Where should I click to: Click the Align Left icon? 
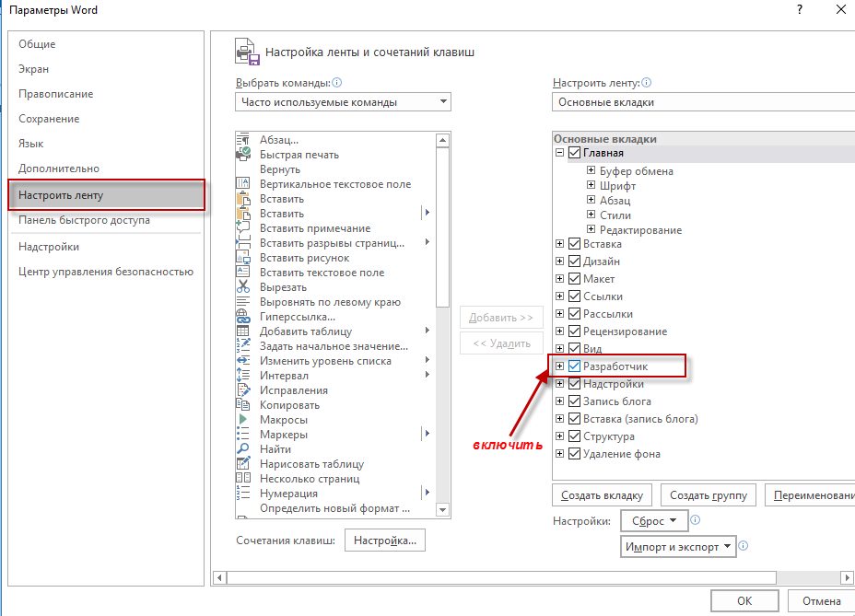[x=242, y=301]
